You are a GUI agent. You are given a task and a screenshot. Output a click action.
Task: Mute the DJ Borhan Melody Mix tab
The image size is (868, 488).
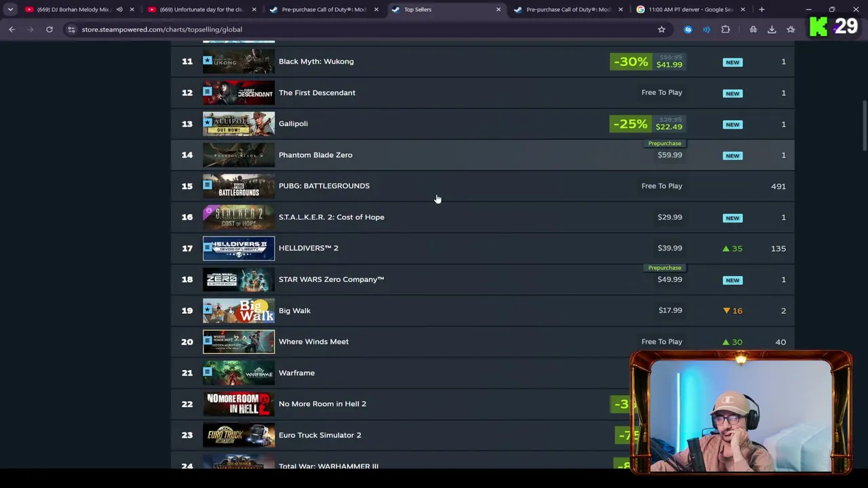click(x=119, y=9)
